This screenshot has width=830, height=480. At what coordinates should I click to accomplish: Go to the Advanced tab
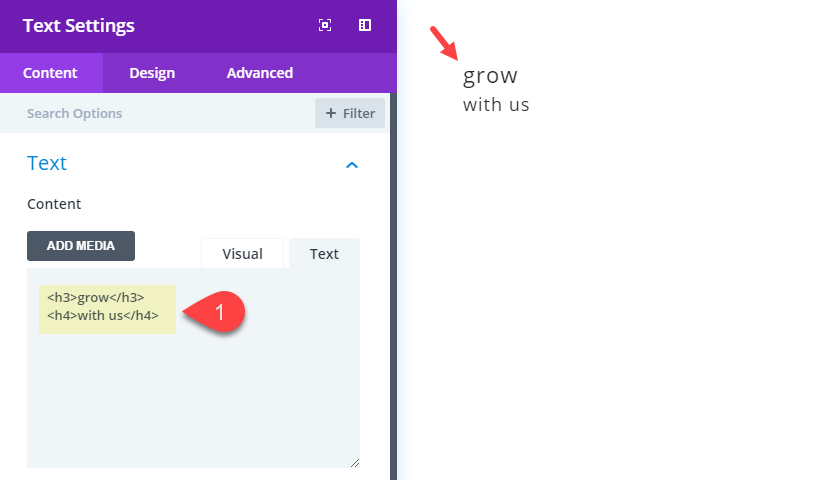click(259, 73)
